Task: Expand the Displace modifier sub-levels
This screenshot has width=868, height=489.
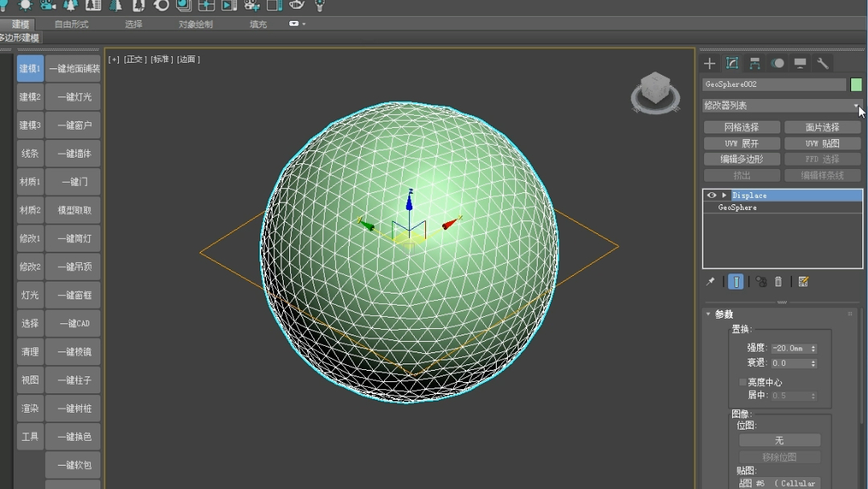Action: coord(723,195)
